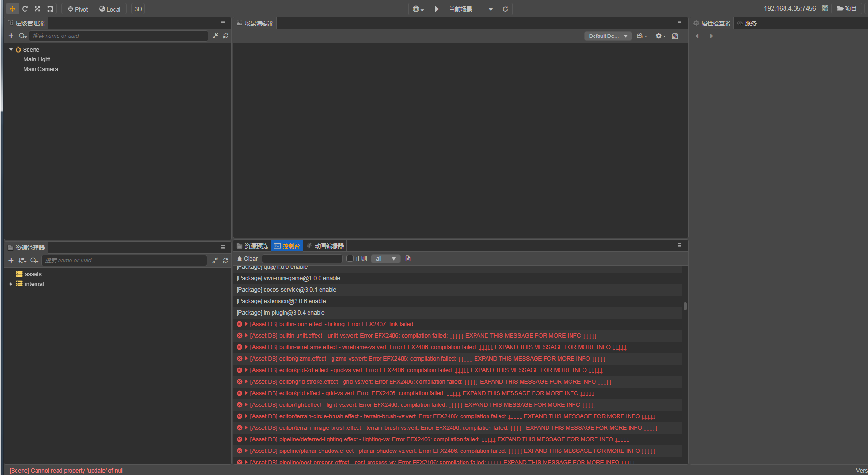Open the console log file icon
Image resolution: width=868 pixels, height=475 pixels.
(x=408, y=259)
